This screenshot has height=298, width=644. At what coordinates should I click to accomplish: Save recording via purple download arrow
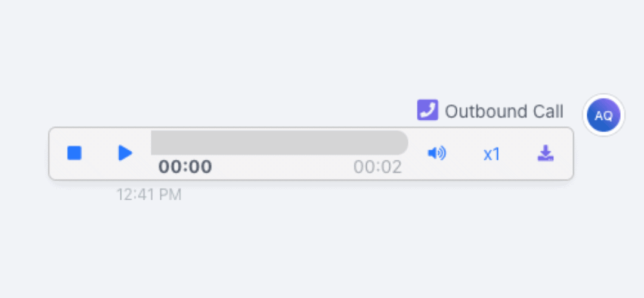(x=546, y=153)
